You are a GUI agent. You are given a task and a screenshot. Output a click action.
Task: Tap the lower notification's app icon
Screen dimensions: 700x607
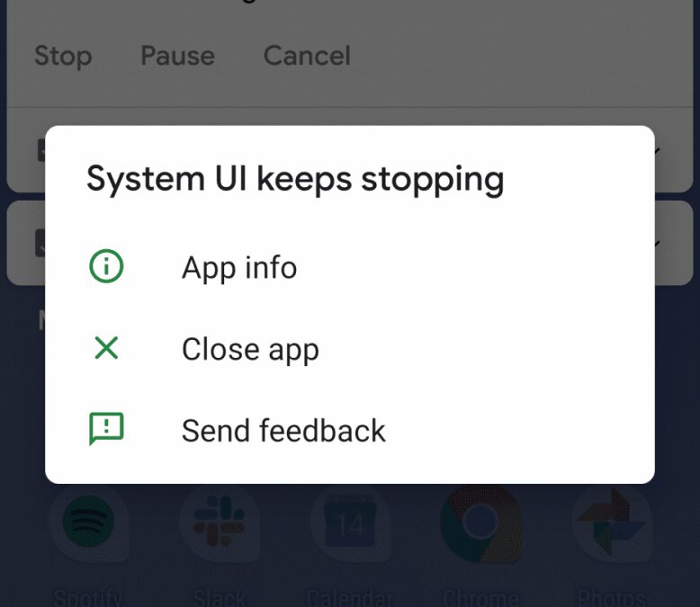(x=40, y=243)
